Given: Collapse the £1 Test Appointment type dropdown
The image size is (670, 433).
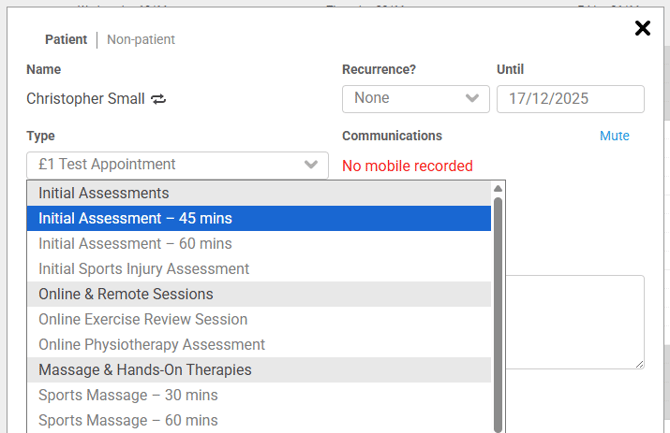Looking at the screenshot, I should [177, 165].
